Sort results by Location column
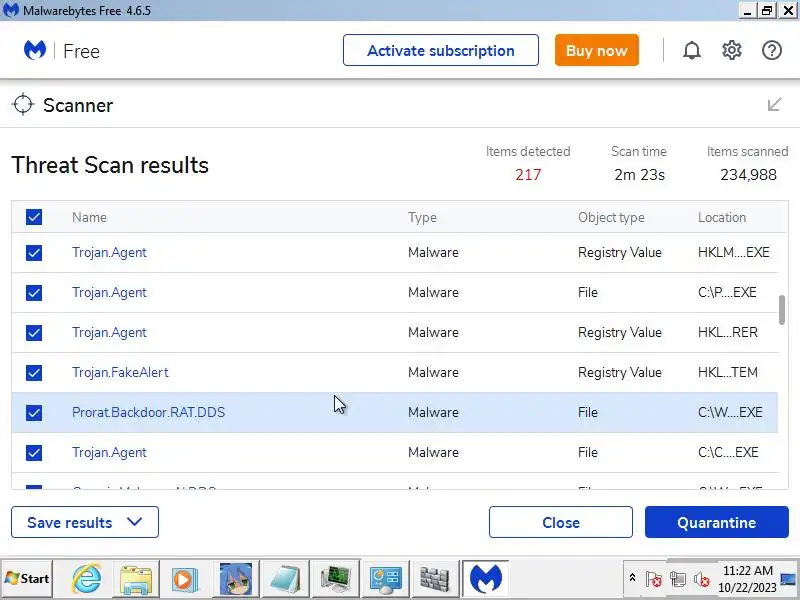The height and width of the screenshot is (600, 800). click(x=722, y=217)
